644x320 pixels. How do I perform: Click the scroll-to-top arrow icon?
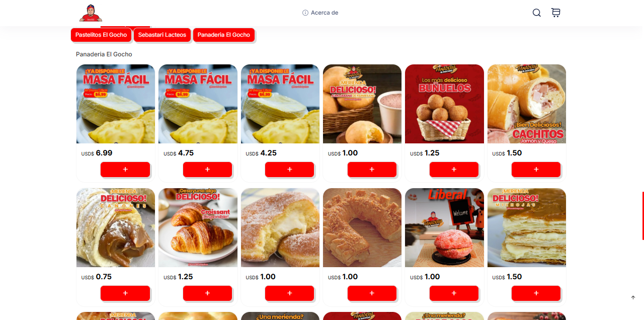click(633, 297)
